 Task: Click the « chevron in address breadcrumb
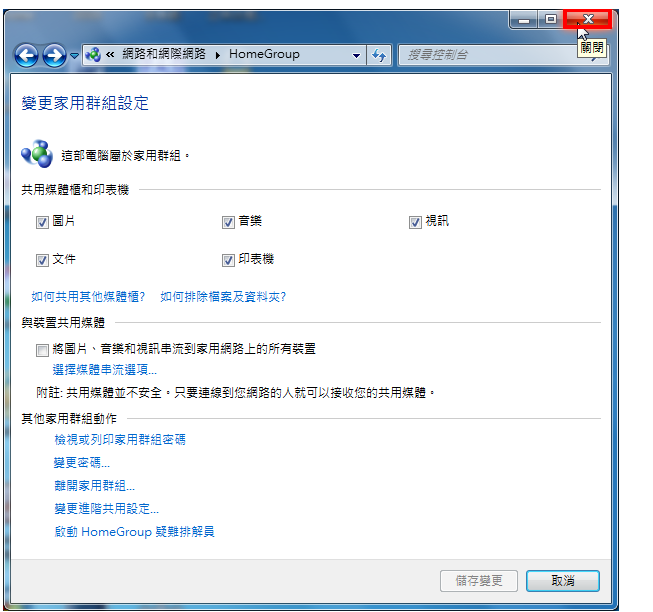(110, 55)
